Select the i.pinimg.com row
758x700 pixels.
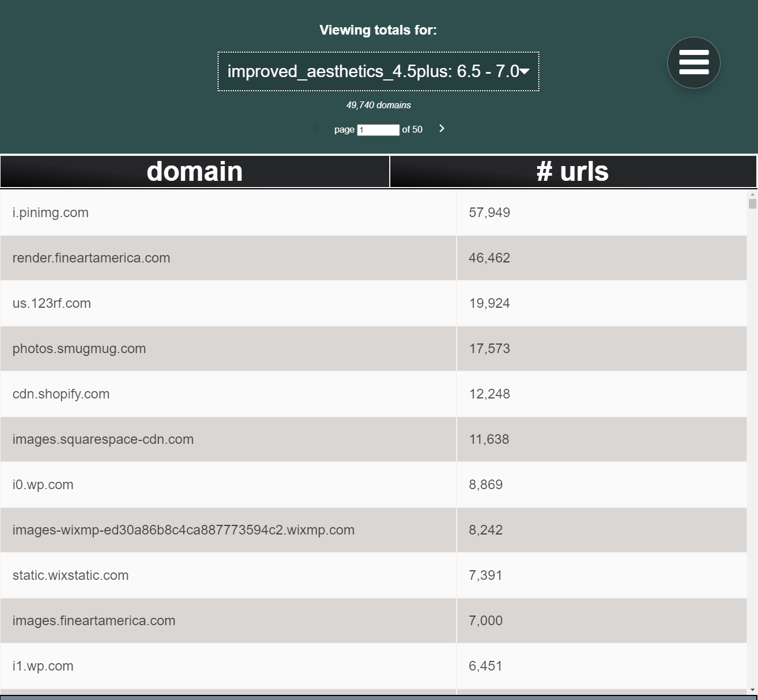[x=373, y=213]
